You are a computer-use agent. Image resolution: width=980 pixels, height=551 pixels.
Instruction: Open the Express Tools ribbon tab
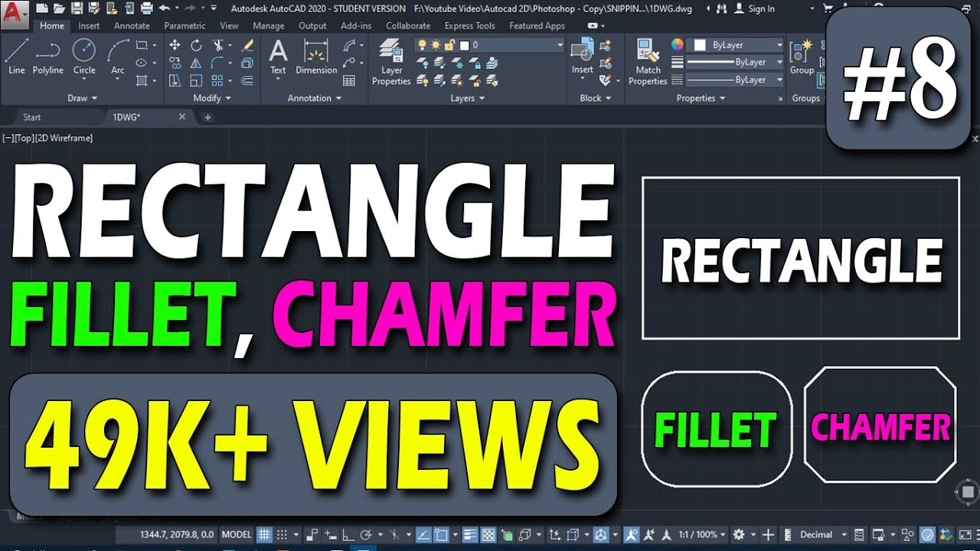[470, 26]
